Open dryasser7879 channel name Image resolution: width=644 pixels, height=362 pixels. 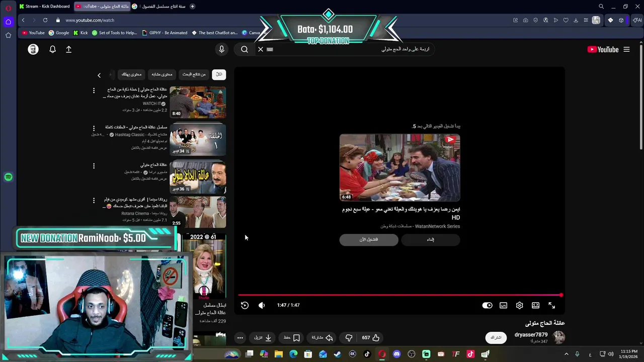531,335
